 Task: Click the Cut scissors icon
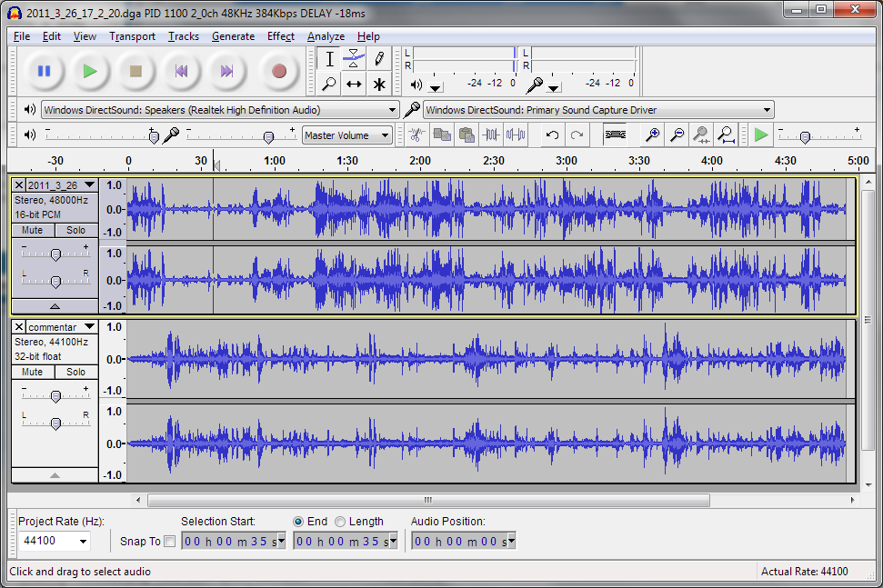(416, 135)
